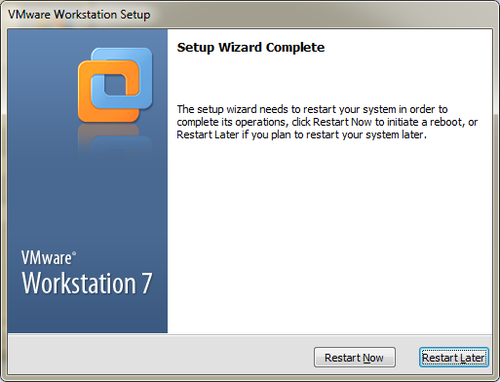
Task: Click the VMware brand name in the banner
Action: (46, 258)
